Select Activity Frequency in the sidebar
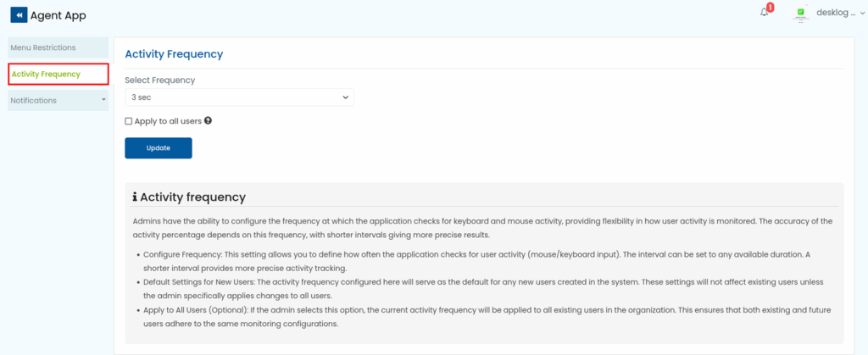Image resolution: width=868 pixels, height=355 pixels. [46, 74]
